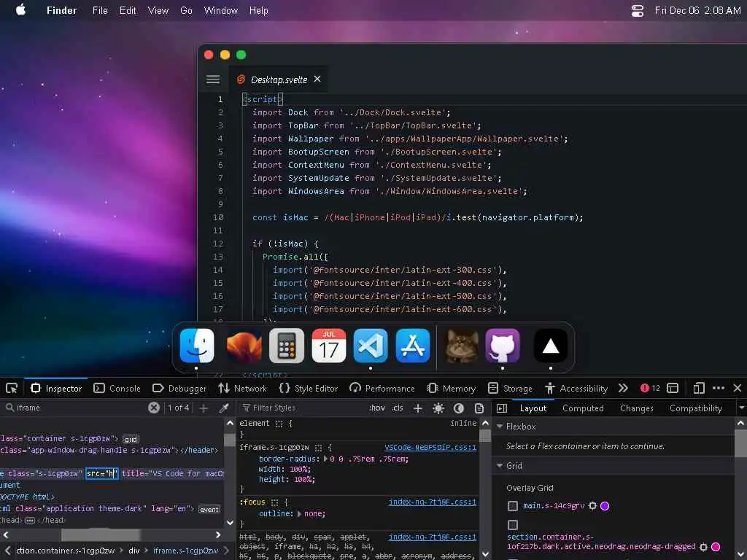Switch to the Console panel
This screenshot has height=560, width=747.
pos(117,389)
